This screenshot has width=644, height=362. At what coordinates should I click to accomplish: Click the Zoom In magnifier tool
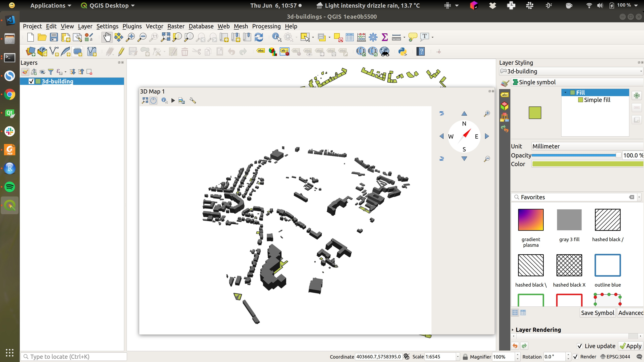coord(130,37)
